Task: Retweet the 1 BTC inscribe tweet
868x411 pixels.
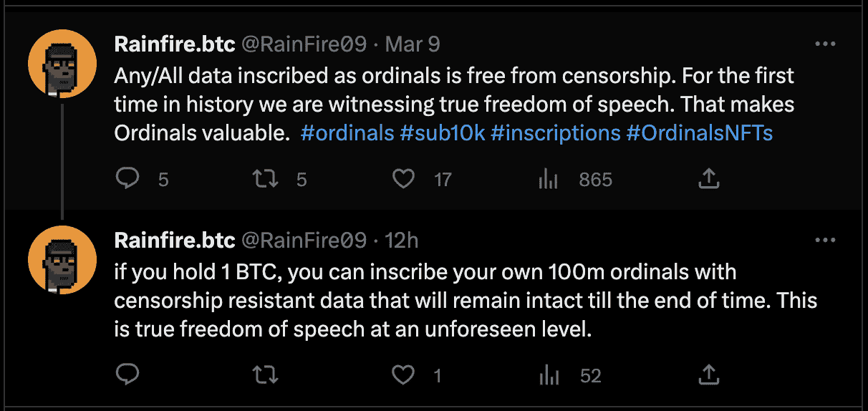Action: click(x=266, y=374)
